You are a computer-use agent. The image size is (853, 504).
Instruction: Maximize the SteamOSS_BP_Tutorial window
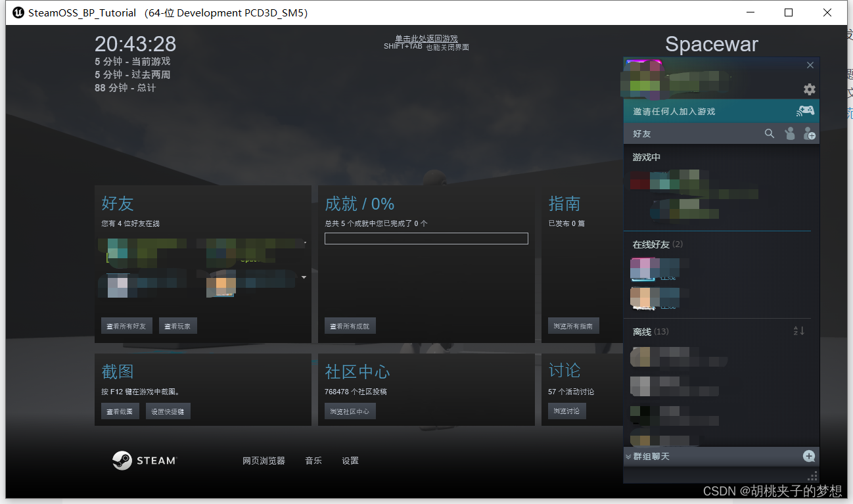[x=789, y=12]
